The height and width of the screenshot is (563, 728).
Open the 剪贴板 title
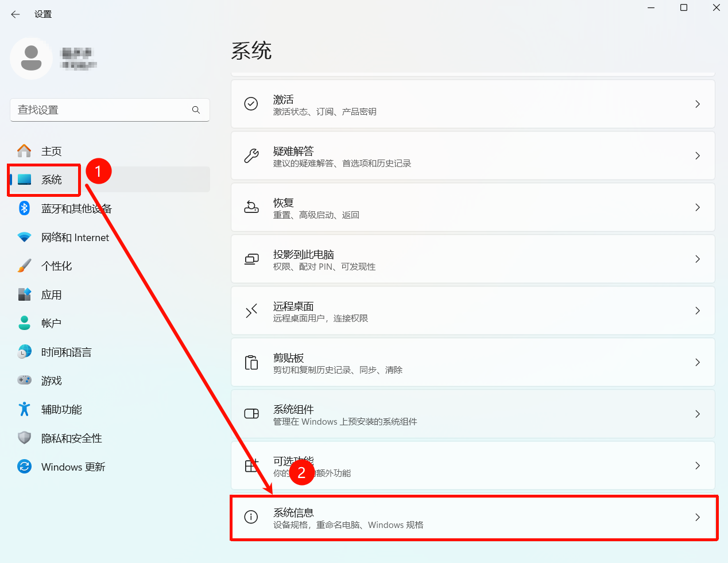point(288,358)
